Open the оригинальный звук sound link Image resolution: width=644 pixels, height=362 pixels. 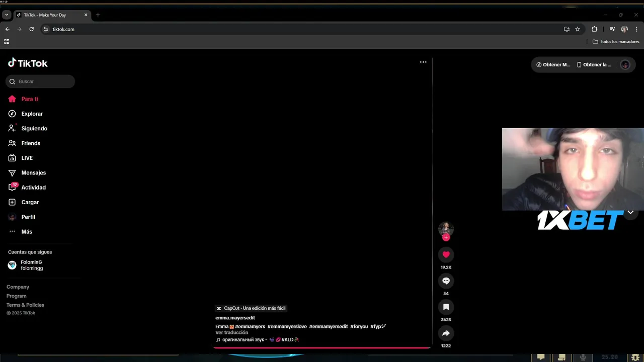(x=257, y=340)
